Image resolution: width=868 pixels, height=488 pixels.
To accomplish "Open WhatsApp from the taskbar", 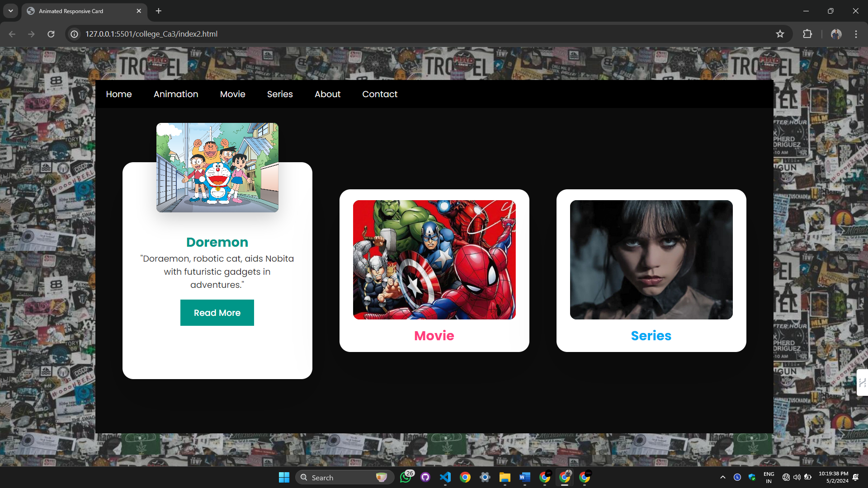I will (406, 477).
